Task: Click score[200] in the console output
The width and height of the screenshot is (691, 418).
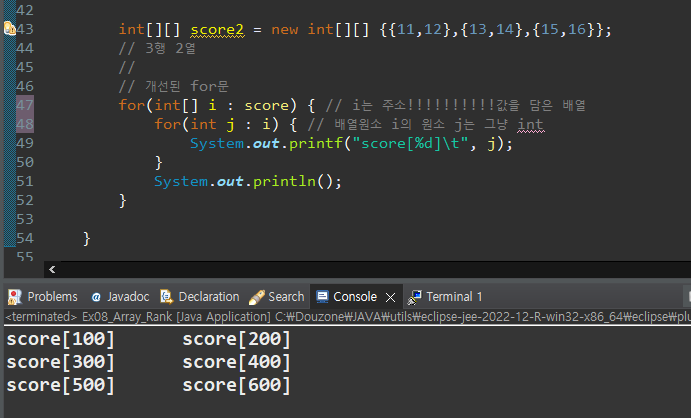Action: point(237,339)
